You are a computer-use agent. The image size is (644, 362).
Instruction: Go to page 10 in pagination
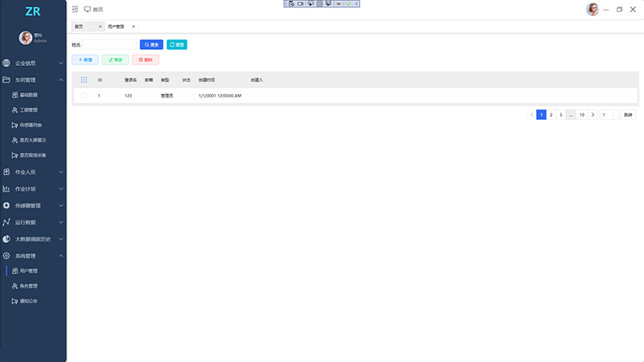click(582, 115)
